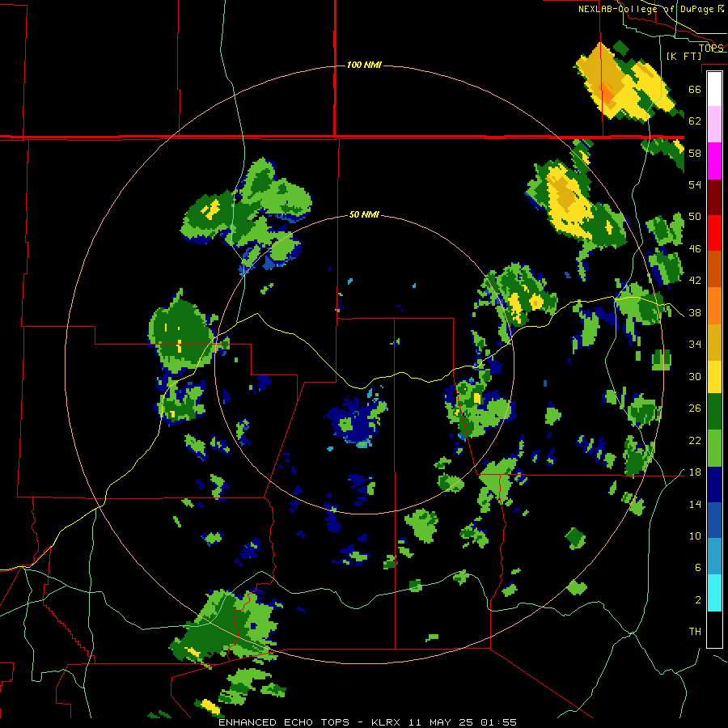Select the light green legend swatch

point(714,448)
